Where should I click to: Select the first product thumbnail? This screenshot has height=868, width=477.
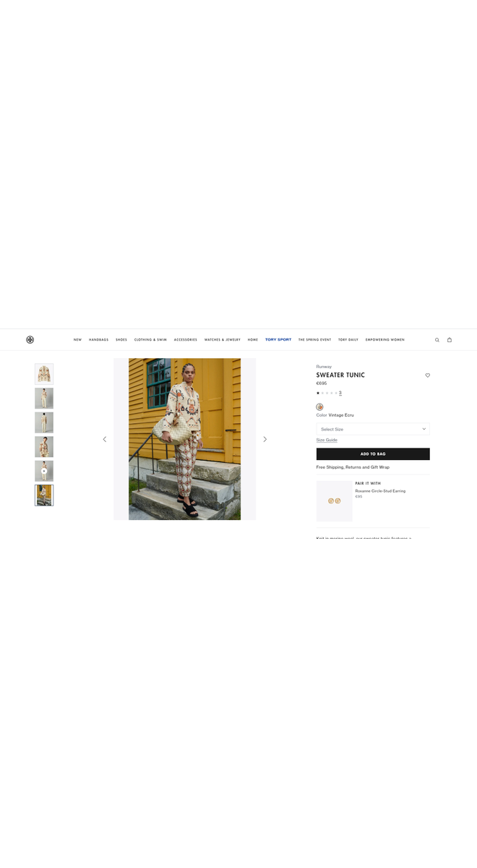click(44, 374)
